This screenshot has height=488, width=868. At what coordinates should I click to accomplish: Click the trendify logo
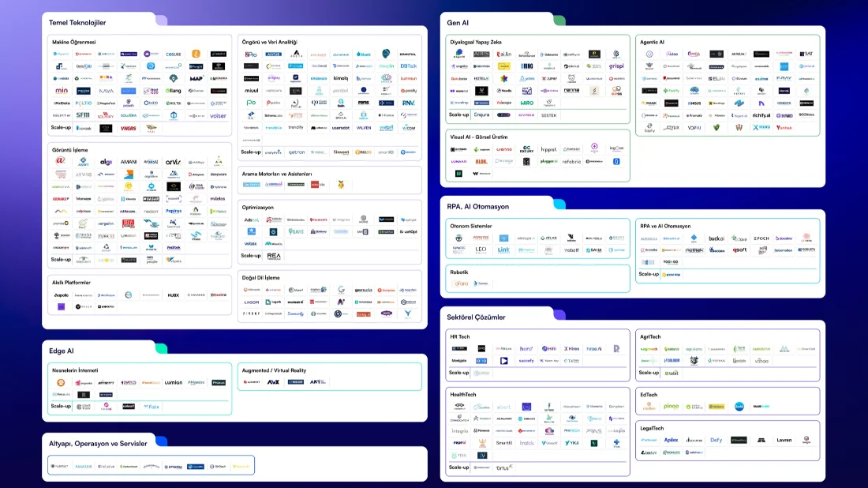pos(296,127)
